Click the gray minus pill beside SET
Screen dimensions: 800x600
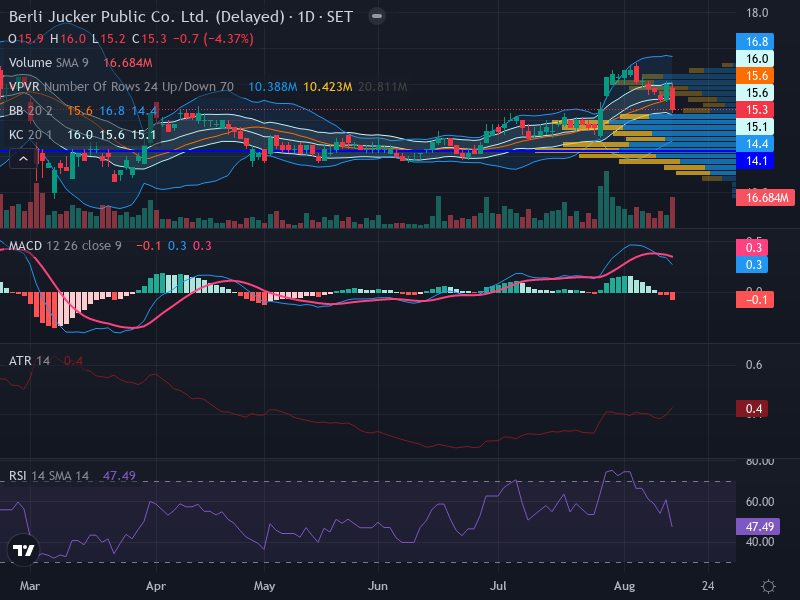pos(377,16)
